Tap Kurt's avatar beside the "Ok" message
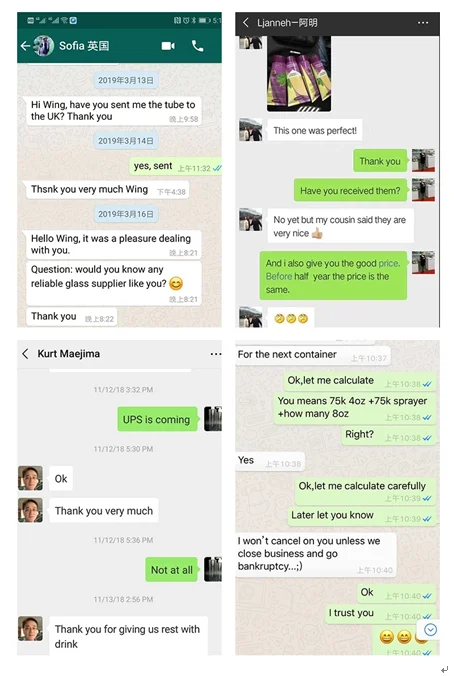Image resolution: width=454 pixels, height=676 pixels. [30, 478]
